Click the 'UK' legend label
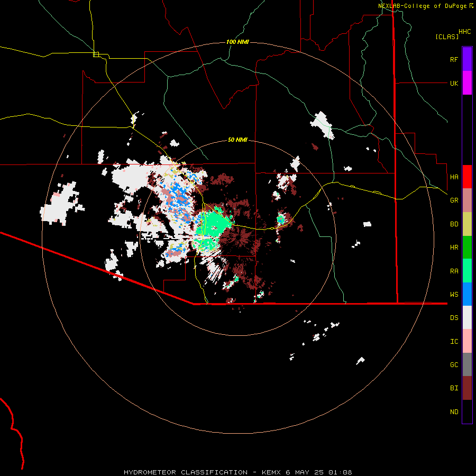 tap(454, 83)
